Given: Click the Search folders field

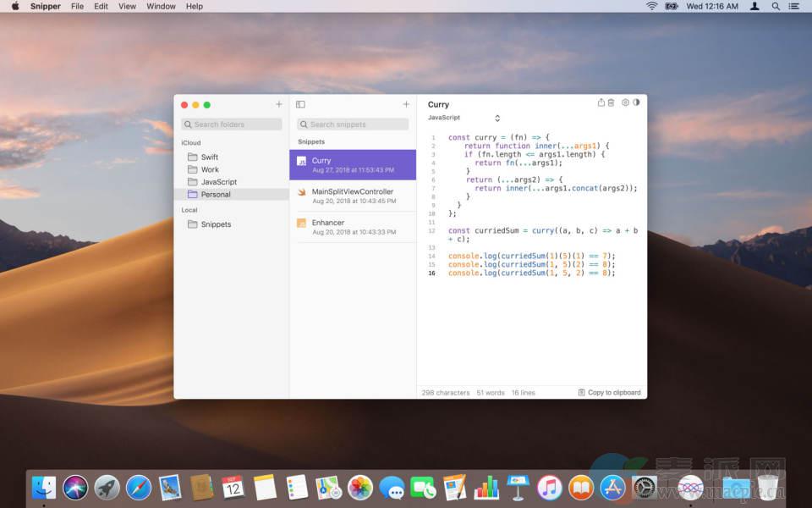Looking at the screenshot, I should pos(233,124).
